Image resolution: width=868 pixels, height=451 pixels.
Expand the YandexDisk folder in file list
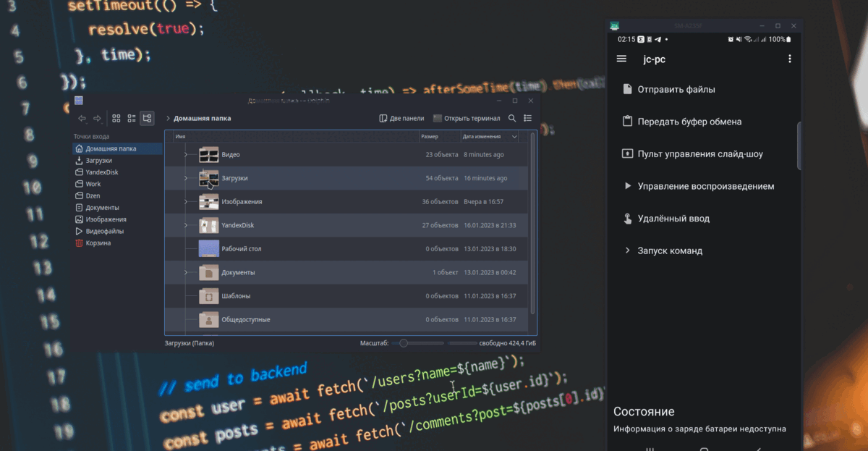tap(186, 225)
